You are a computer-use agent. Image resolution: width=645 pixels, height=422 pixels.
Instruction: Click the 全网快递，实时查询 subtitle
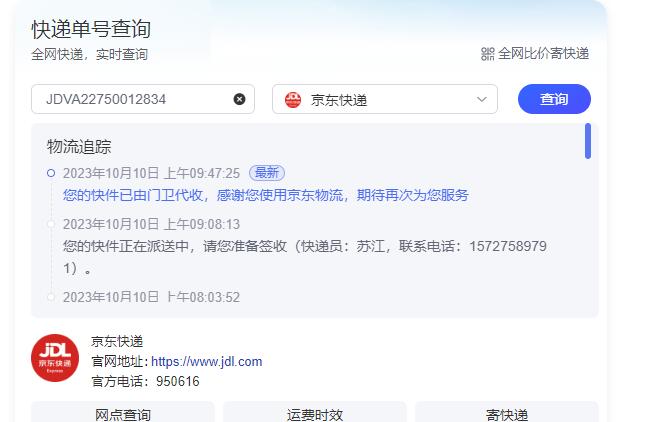[x=90, y=54]
